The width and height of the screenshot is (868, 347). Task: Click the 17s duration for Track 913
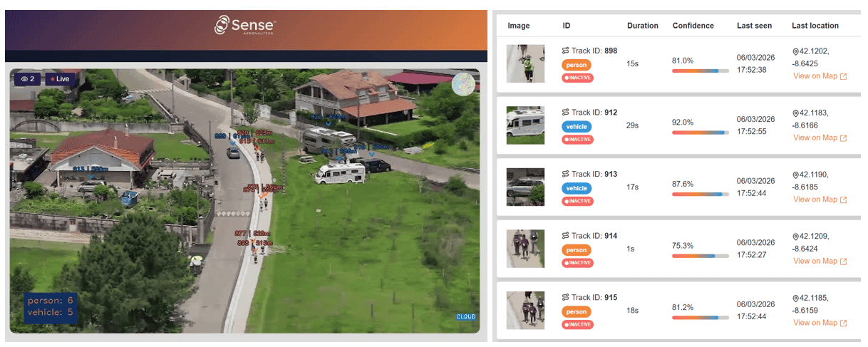tap(633, 187)
